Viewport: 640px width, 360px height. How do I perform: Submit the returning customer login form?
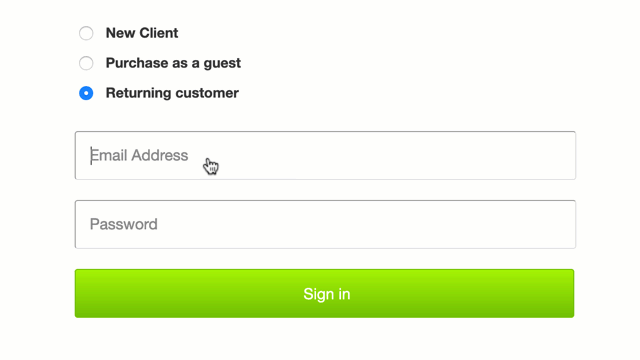pyautogui.click(x=324, y=293)
